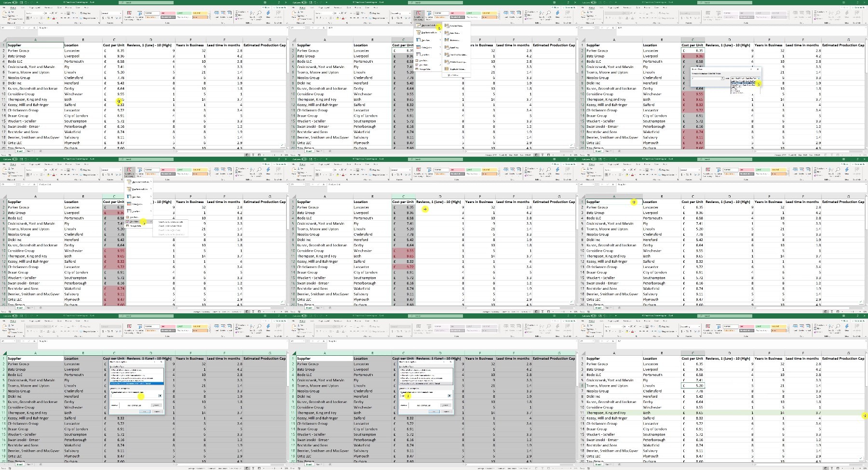Image resolution: width=868 pixels, height=470 pixels.
Task: Open Sort & Filter in the top-left frame
Action: click(252, 15)
